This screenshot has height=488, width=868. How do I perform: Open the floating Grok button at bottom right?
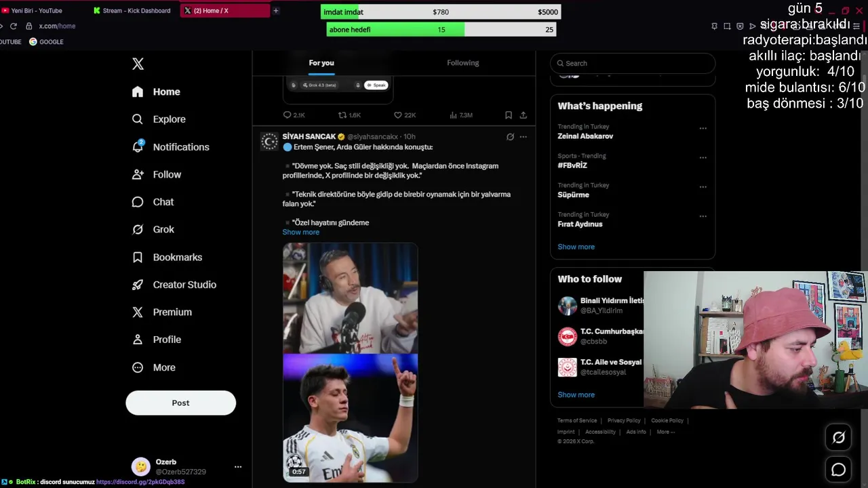point(839,438)
